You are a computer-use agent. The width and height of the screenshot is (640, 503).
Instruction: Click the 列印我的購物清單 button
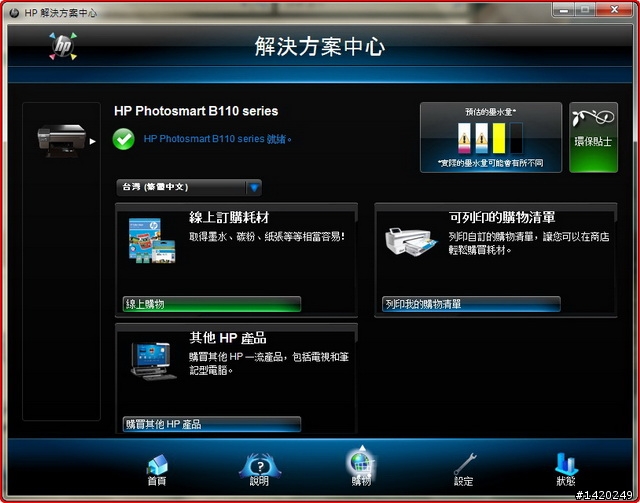coord(471,304)
